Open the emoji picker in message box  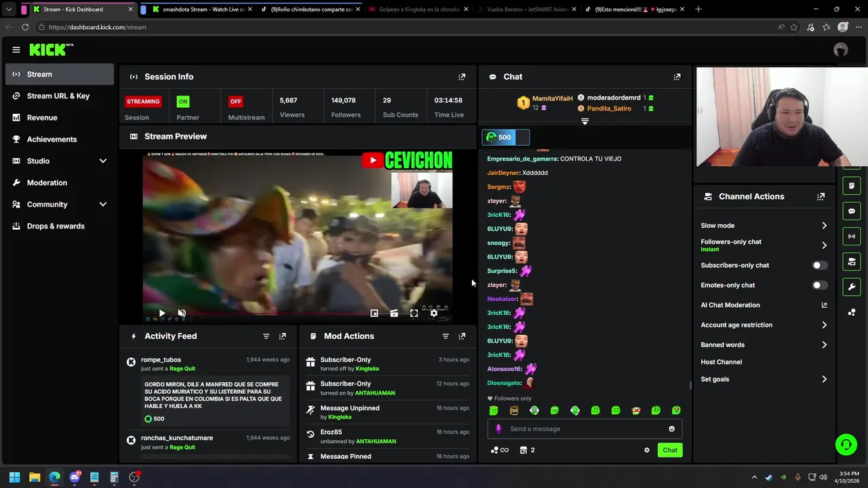671,428
